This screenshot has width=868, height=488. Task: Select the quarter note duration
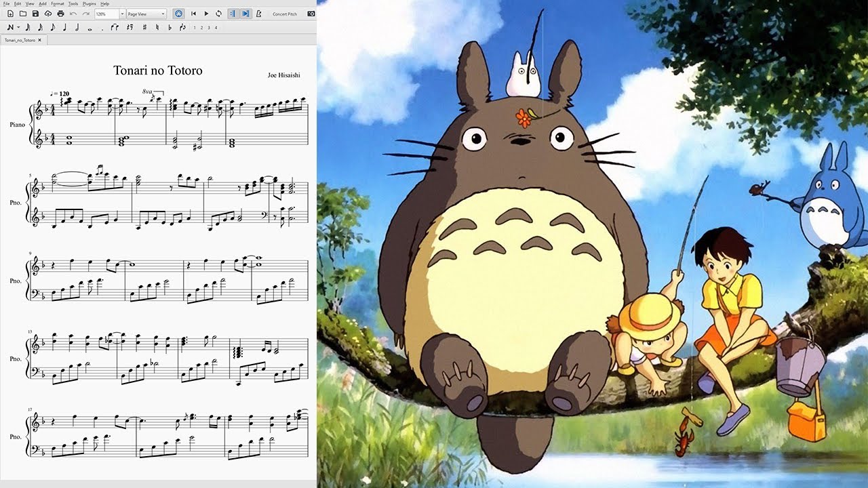[64, 27]
